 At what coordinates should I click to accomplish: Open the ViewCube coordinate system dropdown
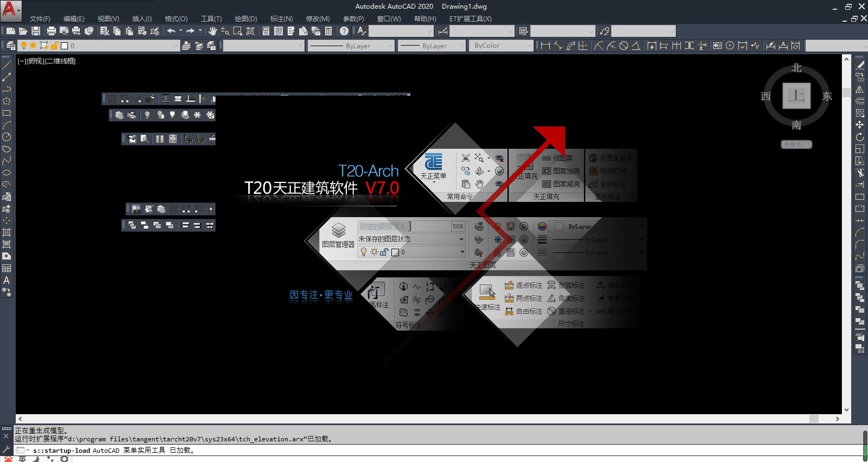pyautogui.click(x=796, y=144)
